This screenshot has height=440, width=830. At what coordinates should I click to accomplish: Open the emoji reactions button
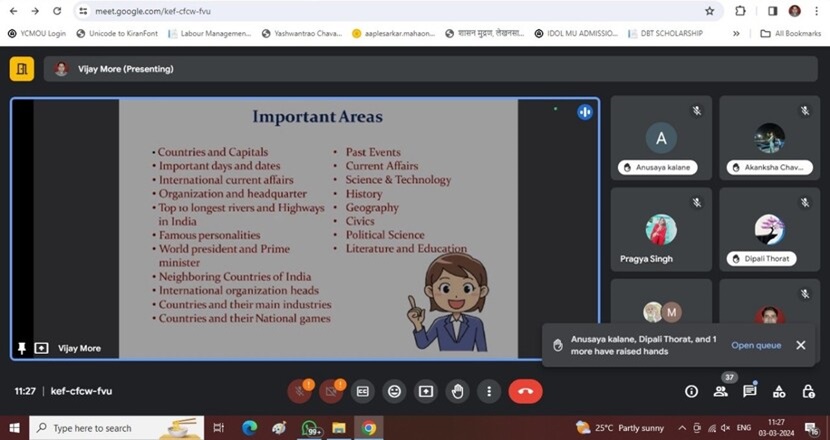point(394,391)
